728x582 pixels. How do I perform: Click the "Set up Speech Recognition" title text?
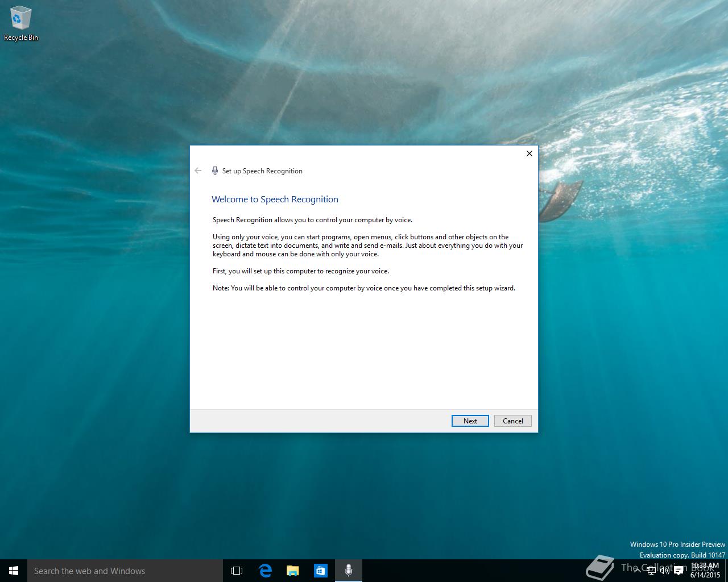pos(262,171)
